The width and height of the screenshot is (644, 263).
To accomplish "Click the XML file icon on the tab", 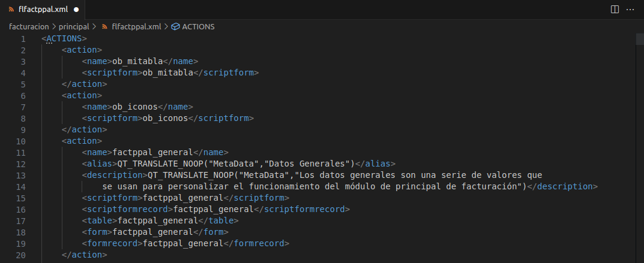I will coord(11,10).
